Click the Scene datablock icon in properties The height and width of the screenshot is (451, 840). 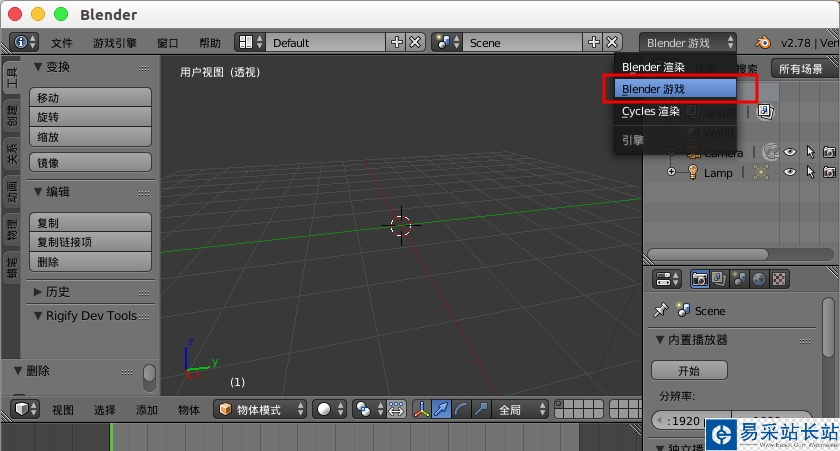pyautogui.click(x=683, y=310)
